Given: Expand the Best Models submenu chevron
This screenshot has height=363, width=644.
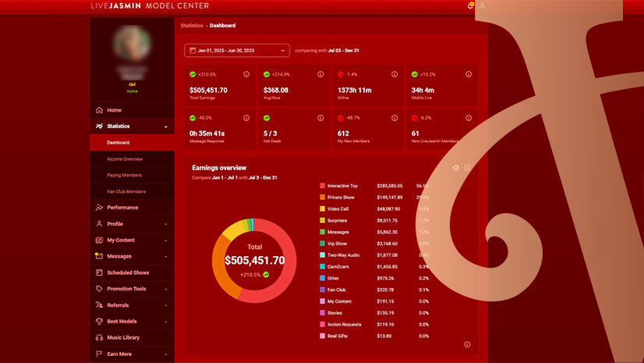Looking at the screenshot, I should coord(166,322).
